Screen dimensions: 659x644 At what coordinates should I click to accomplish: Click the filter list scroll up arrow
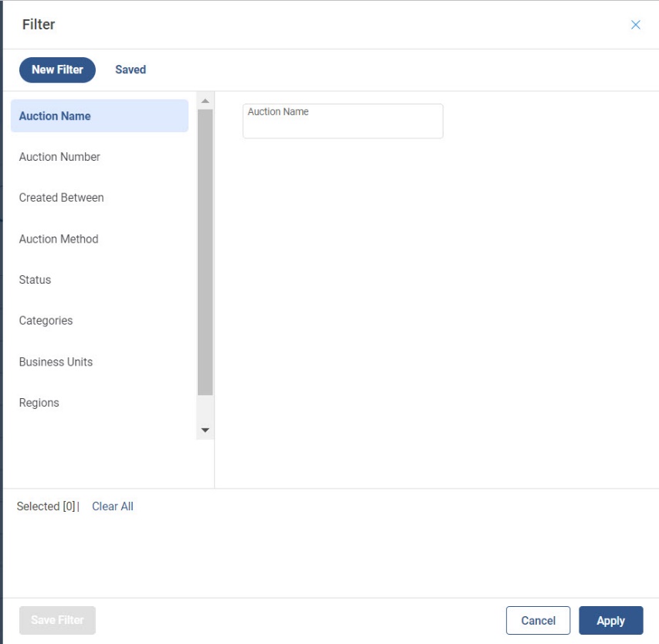point(205,101)
